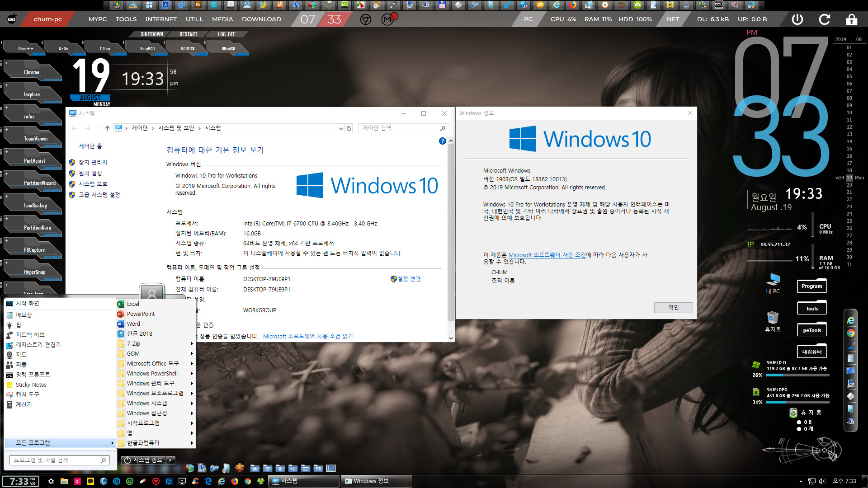This screenshot has height=488, width=868.
Task: Open File Explorer from the taskbar
Action: pos(64,481)
